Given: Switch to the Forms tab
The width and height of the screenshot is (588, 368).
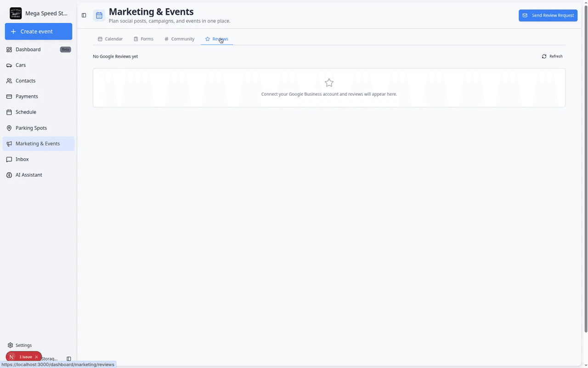Looking at the screenshot, I should coord(143,39).
